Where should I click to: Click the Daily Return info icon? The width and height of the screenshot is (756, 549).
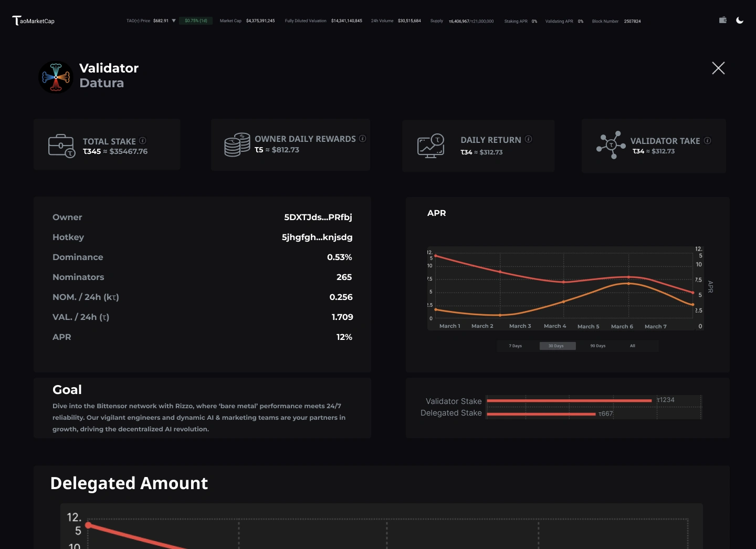click(529, 139)
